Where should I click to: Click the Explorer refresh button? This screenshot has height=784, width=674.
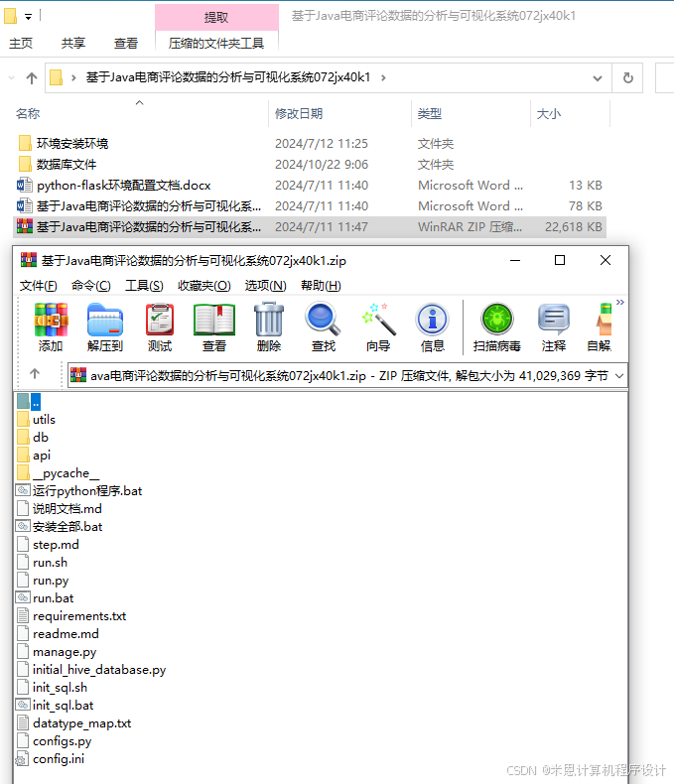coord(628,78)
